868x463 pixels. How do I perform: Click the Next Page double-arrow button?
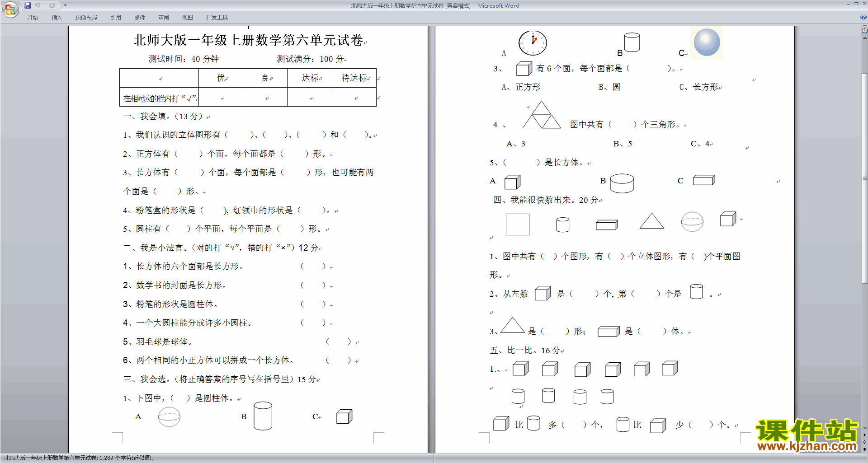tap(864, 449)
